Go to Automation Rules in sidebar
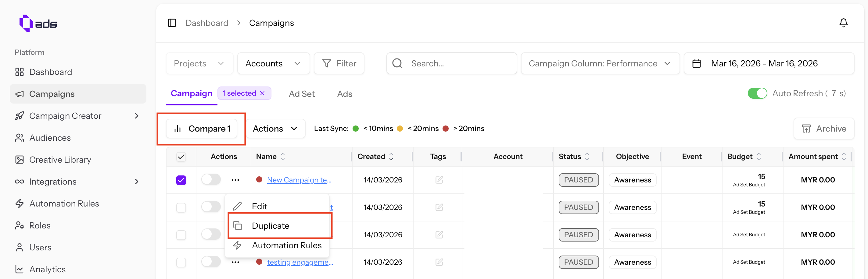The width and height of the screenshot is (868, 279). 64,203
